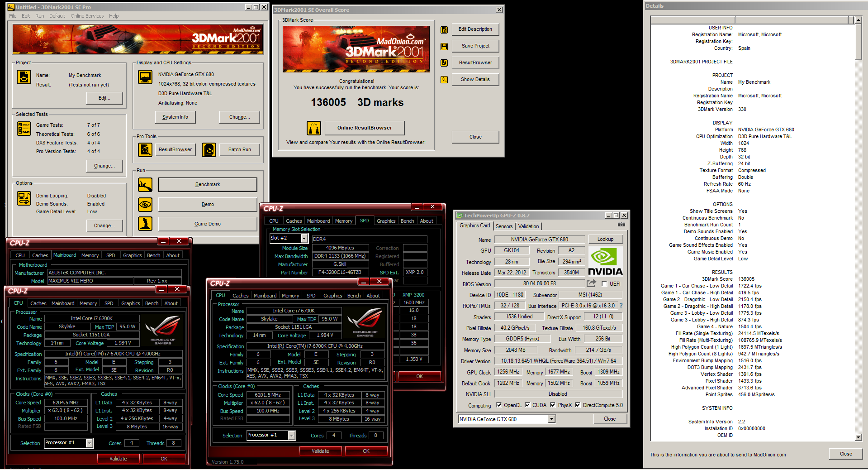Click the Demo eye icon
Image resolution: width=868 pixels, height=470 pixels.
pyautogui.click(x=145, y=205)
